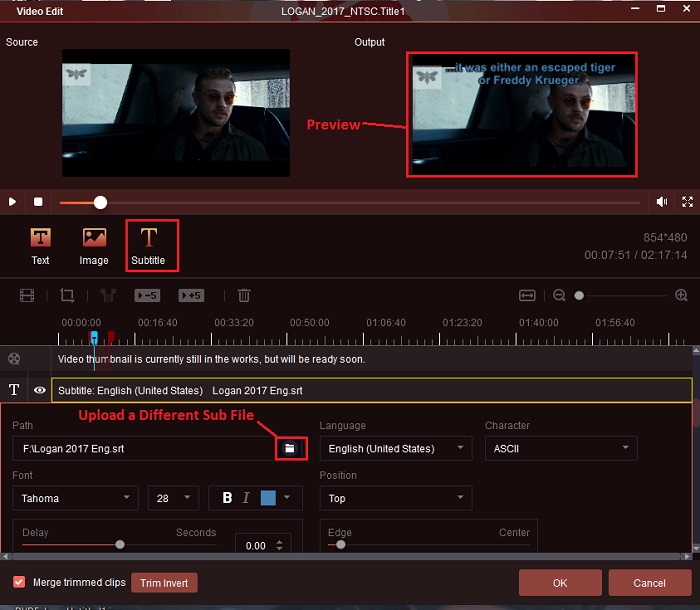Screen dimensions: 700x610
Task: Zoom in the timeline
Action: [x=681, y=296]
